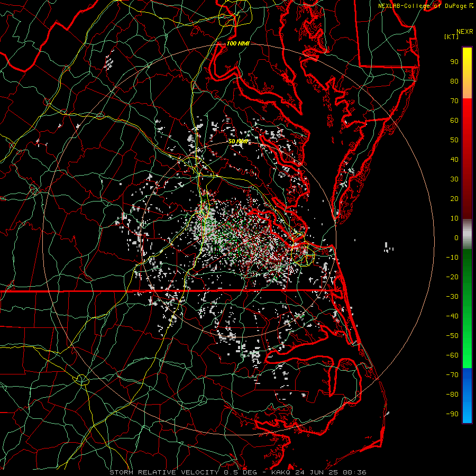Click the 20 value on velocity scale
Screen dimensions: 476x476
[454, 199]
